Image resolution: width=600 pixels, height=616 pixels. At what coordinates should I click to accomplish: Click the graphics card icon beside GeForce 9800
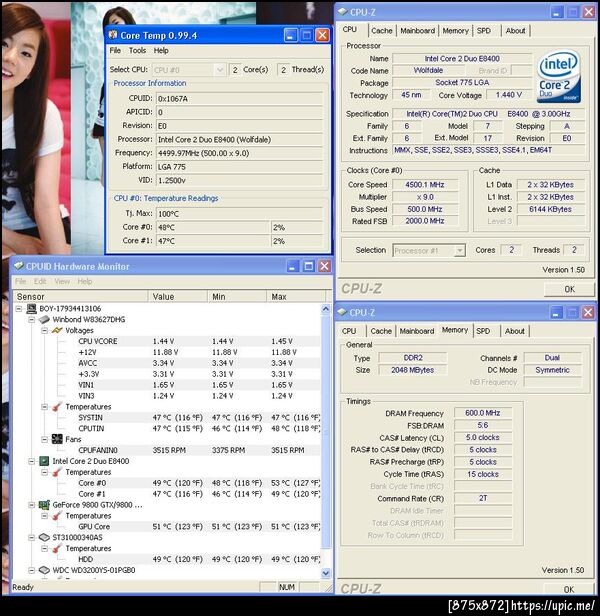44,505
